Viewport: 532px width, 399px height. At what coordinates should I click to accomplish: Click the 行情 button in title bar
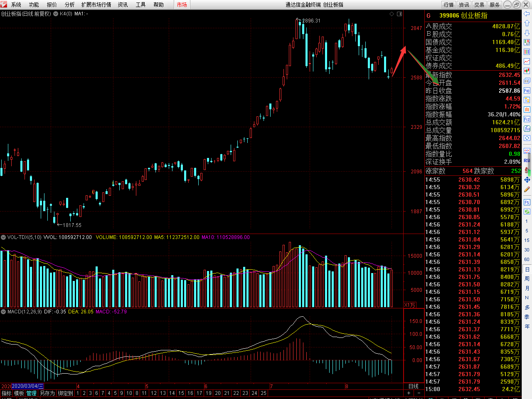tap(449, 5)
